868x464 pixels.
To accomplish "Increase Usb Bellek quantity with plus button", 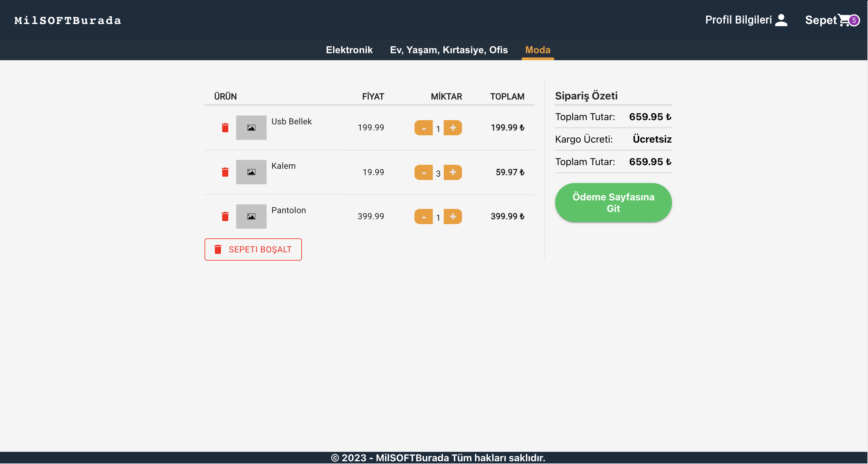I will pos(453,128).
